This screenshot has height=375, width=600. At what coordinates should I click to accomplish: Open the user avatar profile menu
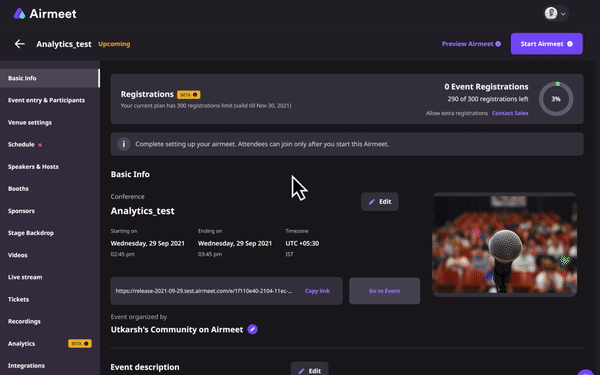tap(556, 13)
